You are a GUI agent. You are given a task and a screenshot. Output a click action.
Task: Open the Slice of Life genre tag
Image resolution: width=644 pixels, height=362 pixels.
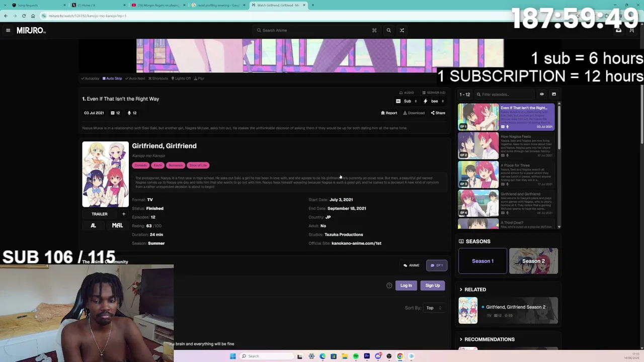pos(198,165)
